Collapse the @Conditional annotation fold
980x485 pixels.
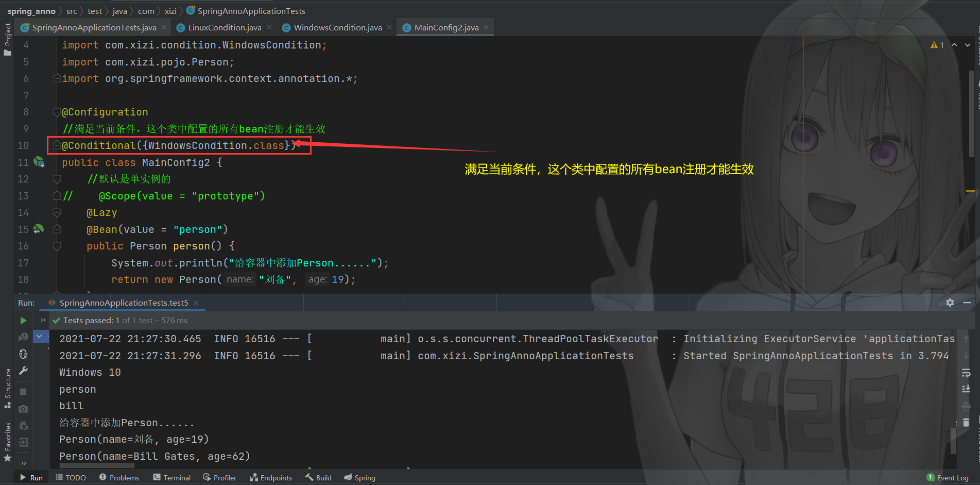coord(57,145)
